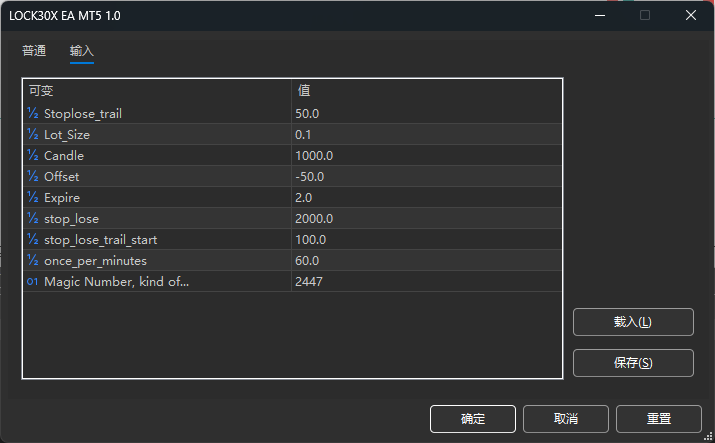Minimize the LOCK30X EA dialog
This screenshot has height=443, width=715.
pyautogui.click(x=600, y=15)
